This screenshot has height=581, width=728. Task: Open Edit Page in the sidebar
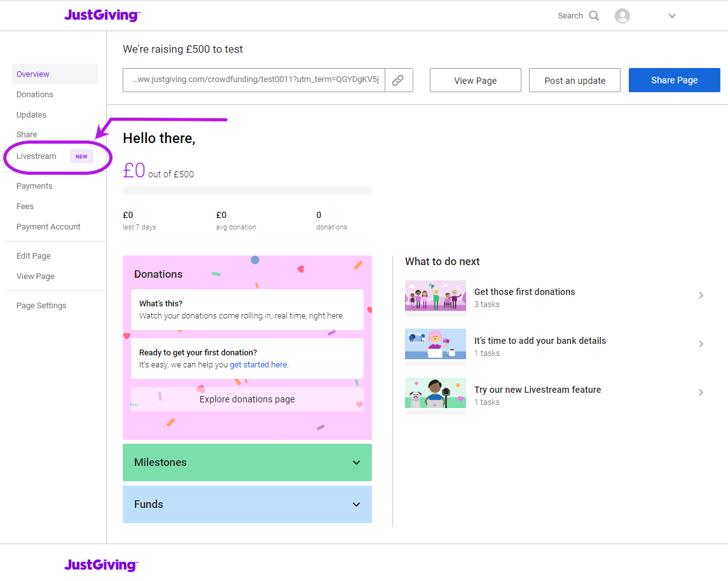click(34, 256)
